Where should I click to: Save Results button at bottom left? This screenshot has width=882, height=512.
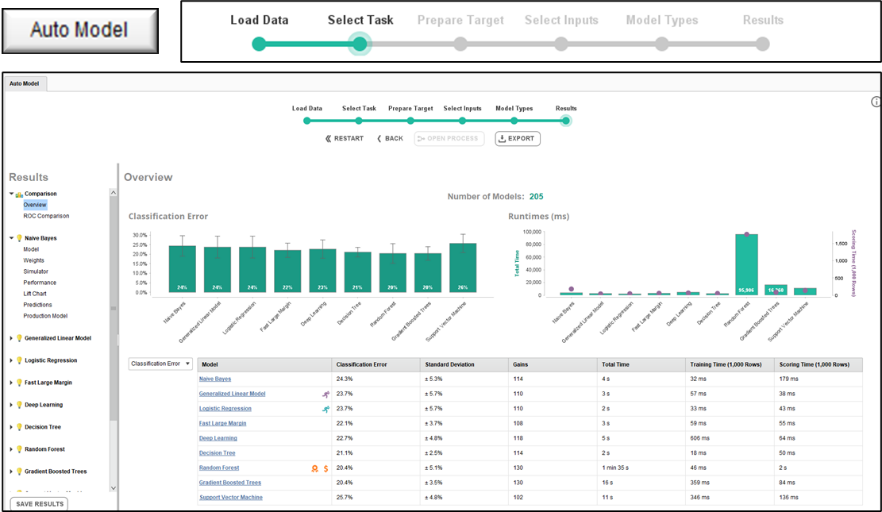(x=39, y=504)
